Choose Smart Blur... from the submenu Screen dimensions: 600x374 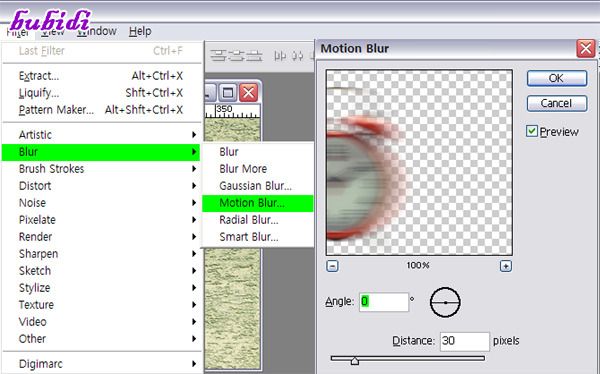258,237
